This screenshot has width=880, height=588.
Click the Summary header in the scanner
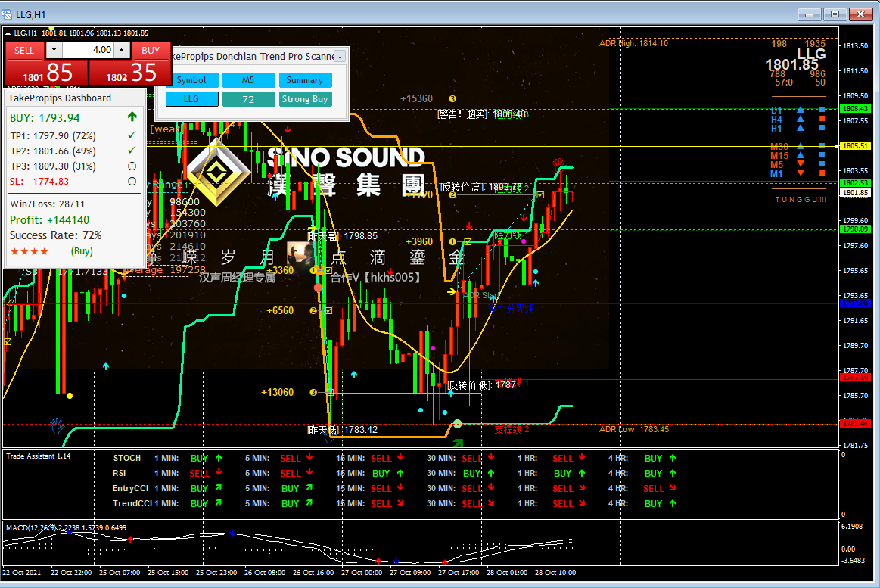point(305,80)
